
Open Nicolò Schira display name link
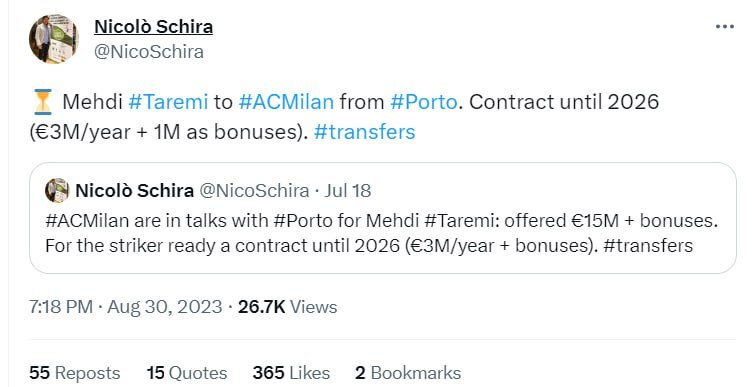click(x=153, y=27)
